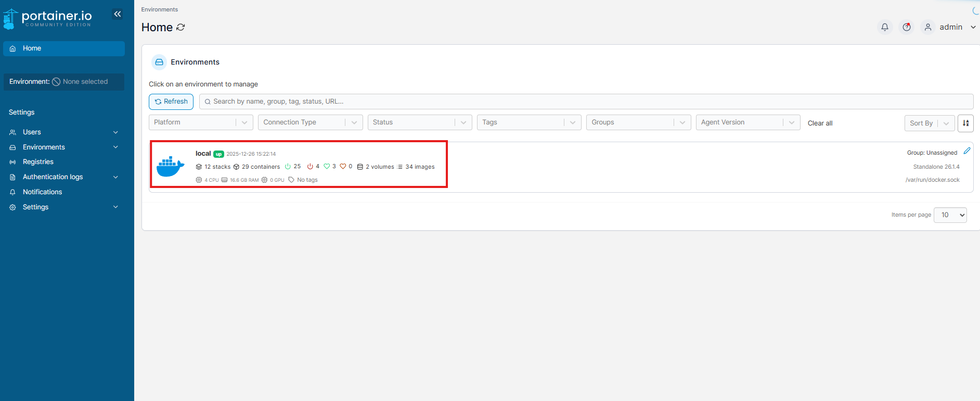Open the admin user menu
This screenshot has height=401, width=980.
950,27
